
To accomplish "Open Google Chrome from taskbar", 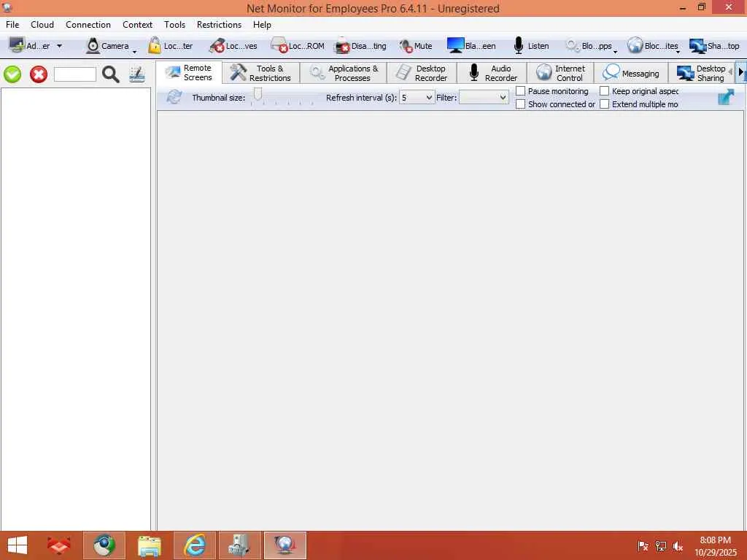I will point(104,545).
